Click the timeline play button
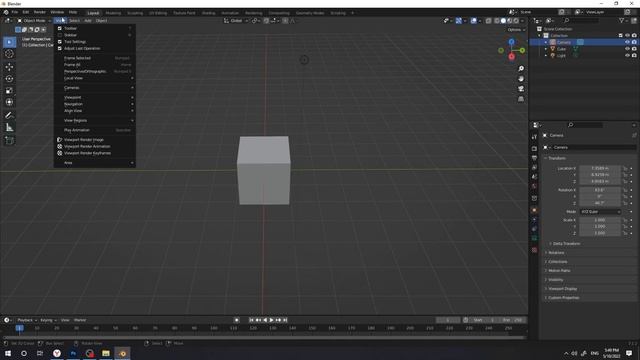The width and height of the screenshot is (640, 360). click(x=271, y=320)
